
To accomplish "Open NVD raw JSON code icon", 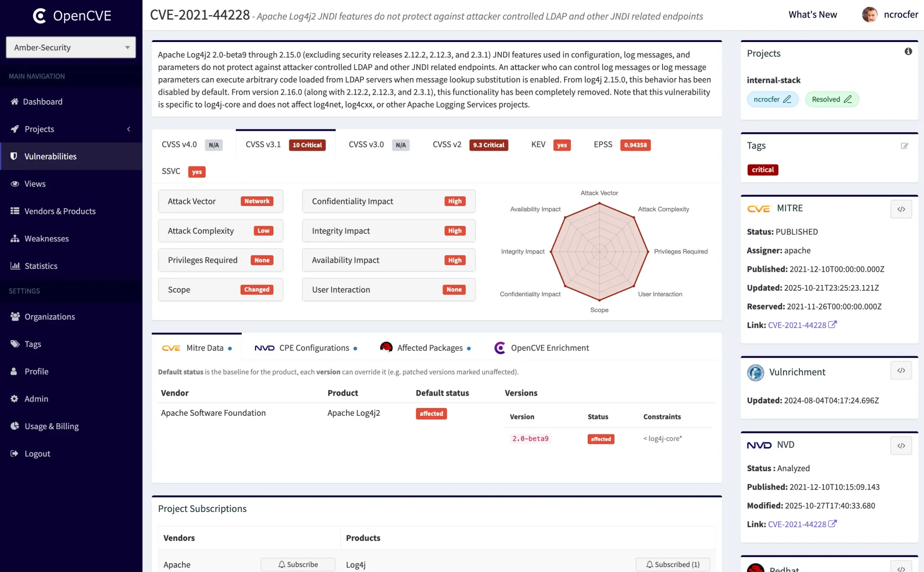I will [x=901, y=446].
